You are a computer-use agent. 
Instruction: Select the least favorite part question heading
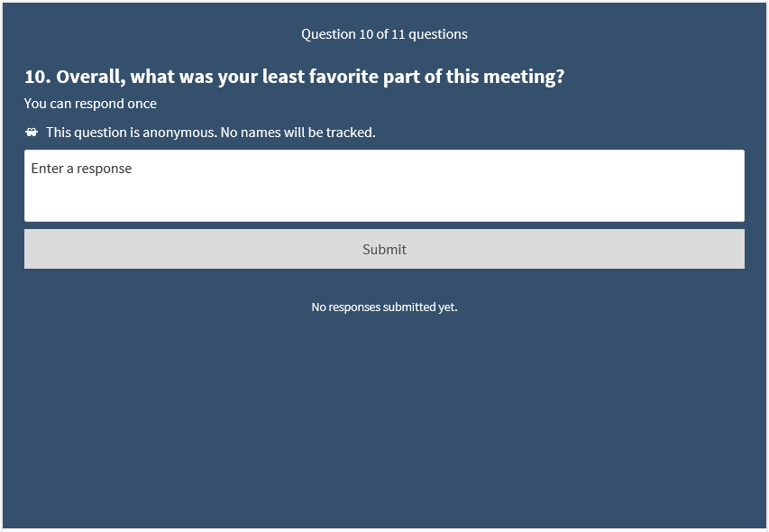(294, 77)
